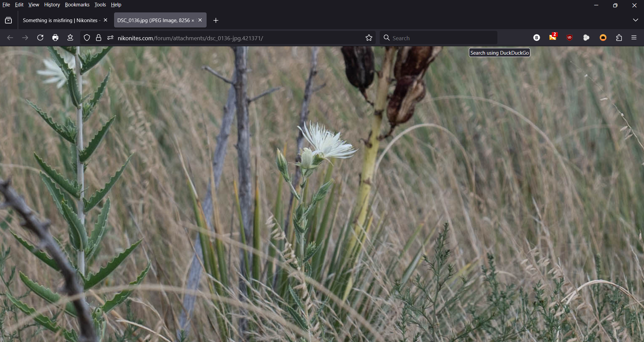Click the orange circular extension icon
The image size is (644, 342).
coord(603,38)
